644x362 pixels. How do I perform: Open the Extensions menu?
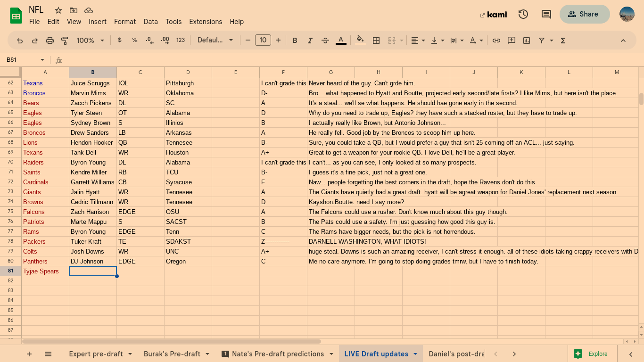(206, 22)
